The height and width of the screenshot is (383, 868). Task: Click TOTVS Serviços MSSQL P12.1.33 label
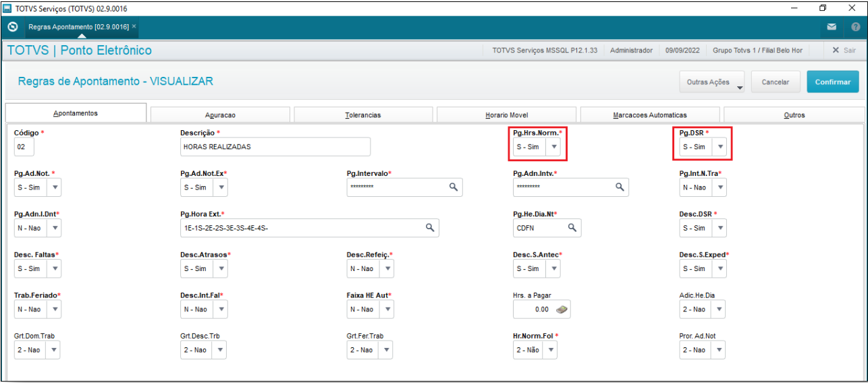(x=545, y=51)
